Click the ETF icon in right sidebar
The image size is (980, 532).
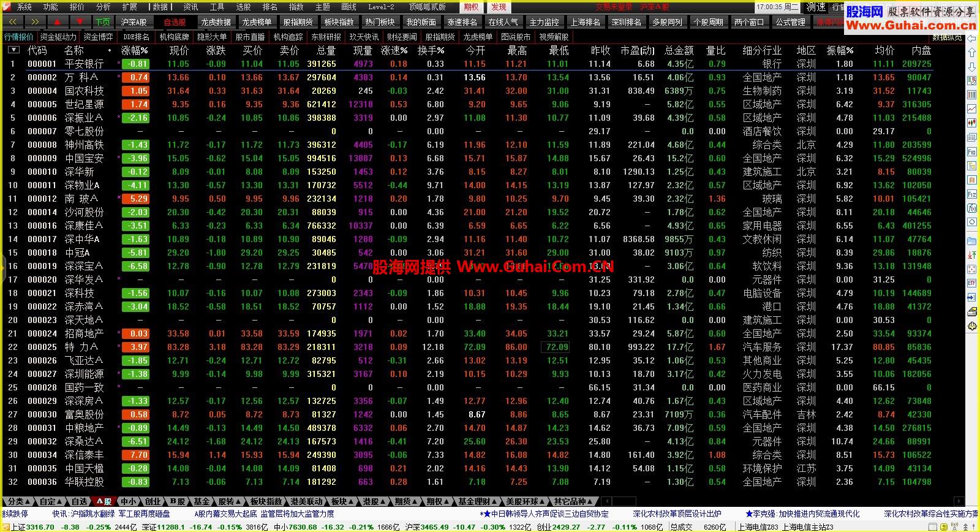click(x=972, y=283)
